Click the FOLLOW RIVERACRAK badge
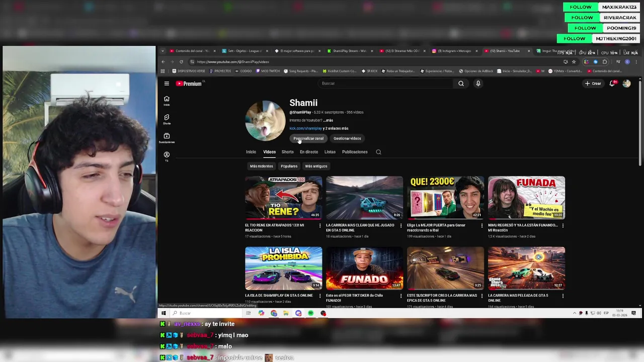The height and width of the screenshot is (362, 644). (601, 18)
